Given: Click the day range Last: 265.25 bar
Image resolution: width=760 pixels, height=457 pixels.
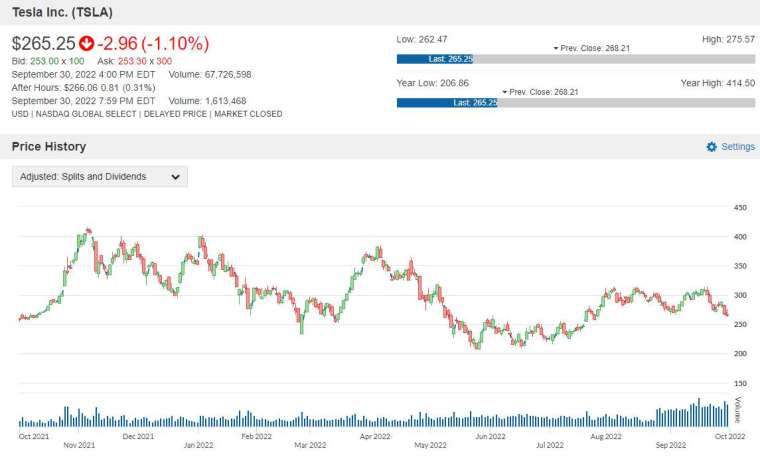Looking at the screenshot, I should coord(435,59).
